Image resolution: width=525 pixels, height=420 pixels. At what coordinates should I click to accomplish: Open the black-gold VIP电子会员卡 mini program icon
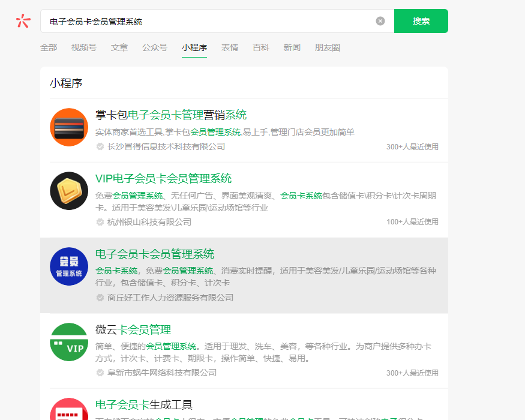[69, 191]
